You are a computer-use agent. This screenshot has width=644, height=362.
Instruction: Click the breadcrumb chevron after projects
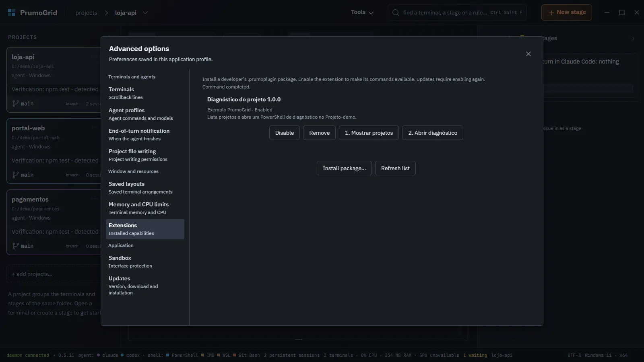[106, 13]
